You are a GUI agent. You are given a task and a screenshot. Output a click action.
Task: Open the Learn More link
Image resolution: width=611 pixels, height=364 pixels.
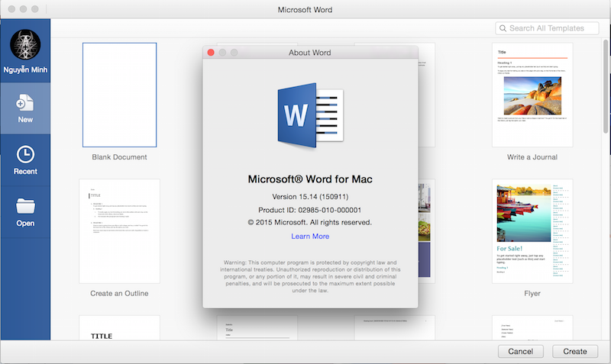[310, 237]
